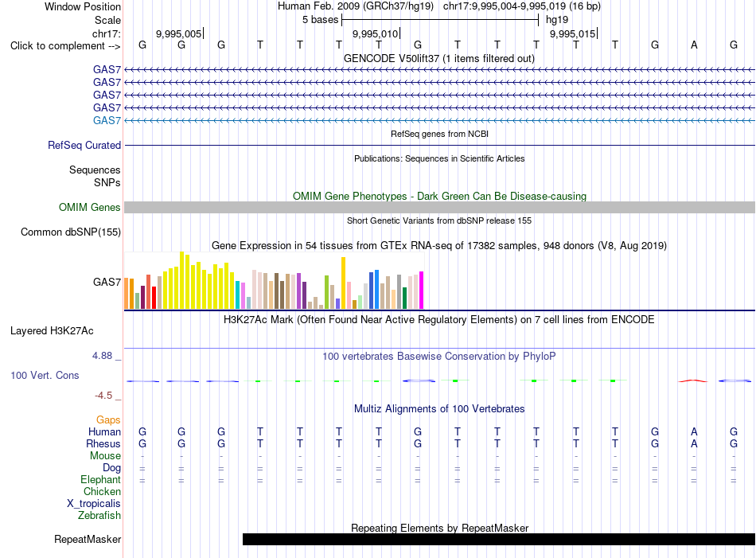This screenshot has height=558, width=756.
Task: Click the RepeatMasker black repeat element bar
Action: 498,539
